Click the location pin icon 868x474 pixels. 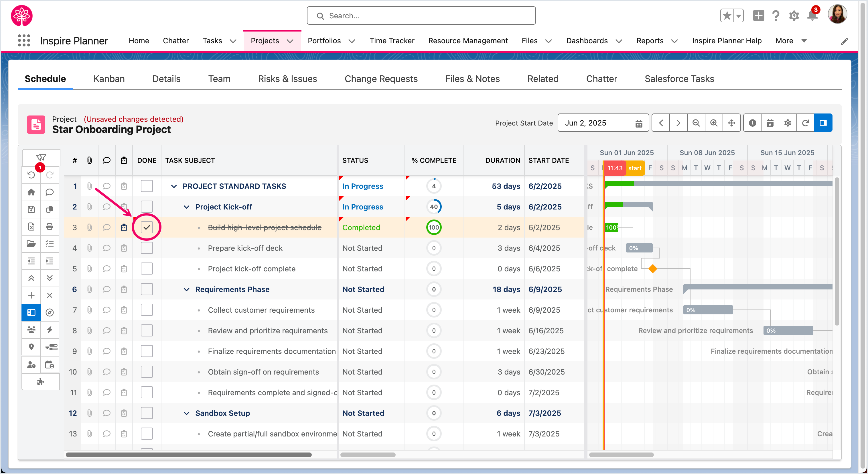(31, 347)
